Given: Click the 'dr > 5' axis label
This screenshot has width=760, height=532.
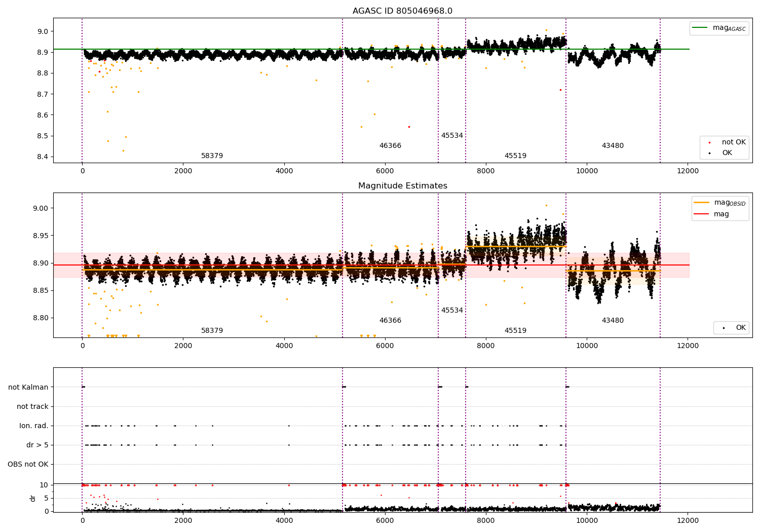Looking at the screenshot, I should click(37, 445).
